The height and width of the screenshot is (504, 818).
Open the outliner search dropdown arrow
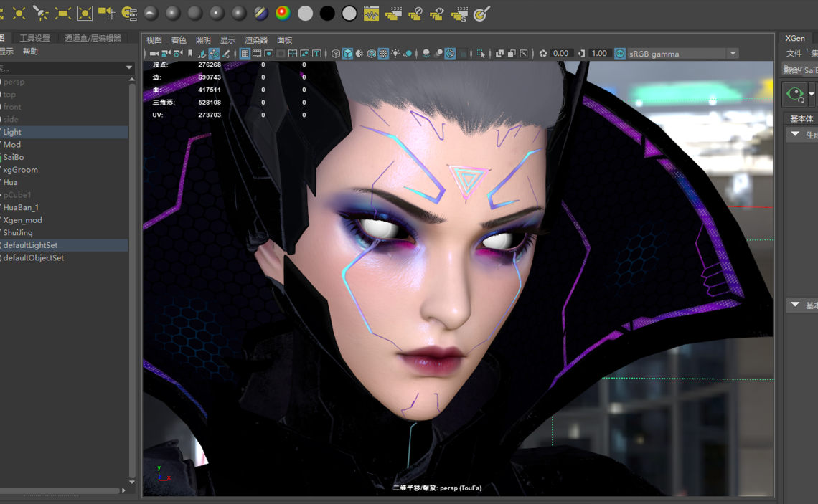click(x=129, y=68)
